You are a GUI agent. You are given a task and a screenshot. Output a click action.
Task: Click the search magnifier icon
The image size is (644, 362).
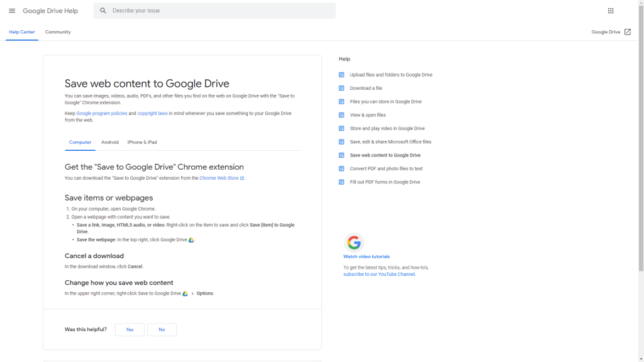pos(103,10)
